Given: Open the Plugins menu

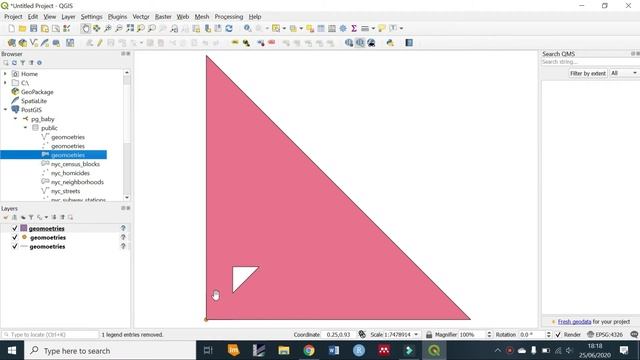Looking at the screenshot, I should point(117,17).
